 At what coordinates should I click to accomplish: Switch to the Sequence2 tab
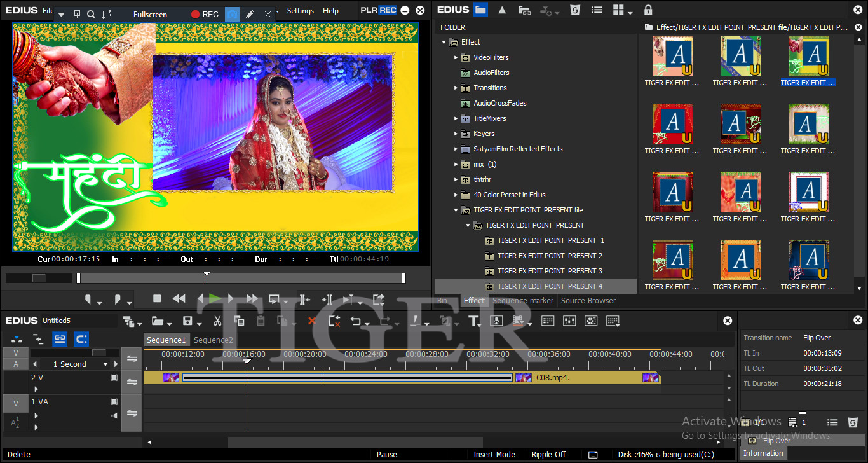click(214, 340)
